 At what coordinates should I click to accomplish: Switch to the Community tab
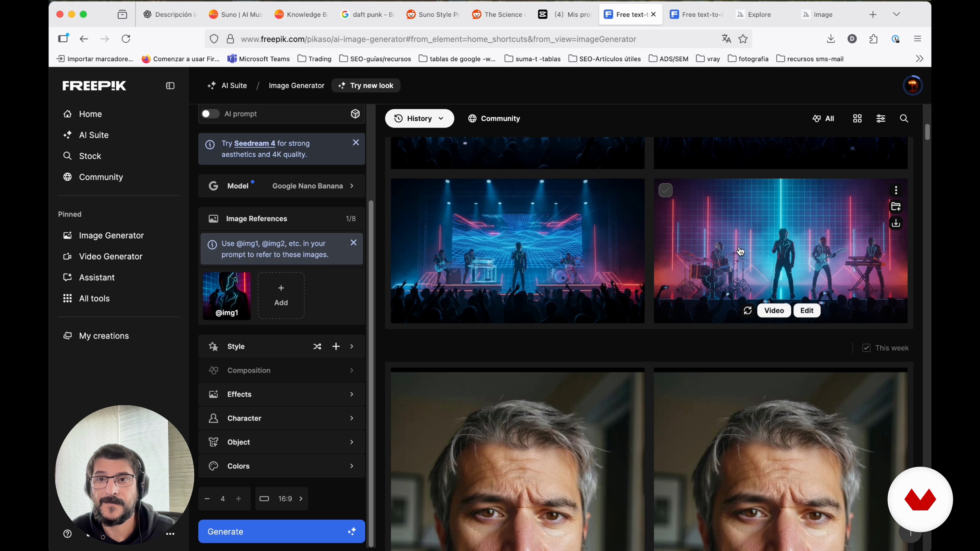coord(494,119)
